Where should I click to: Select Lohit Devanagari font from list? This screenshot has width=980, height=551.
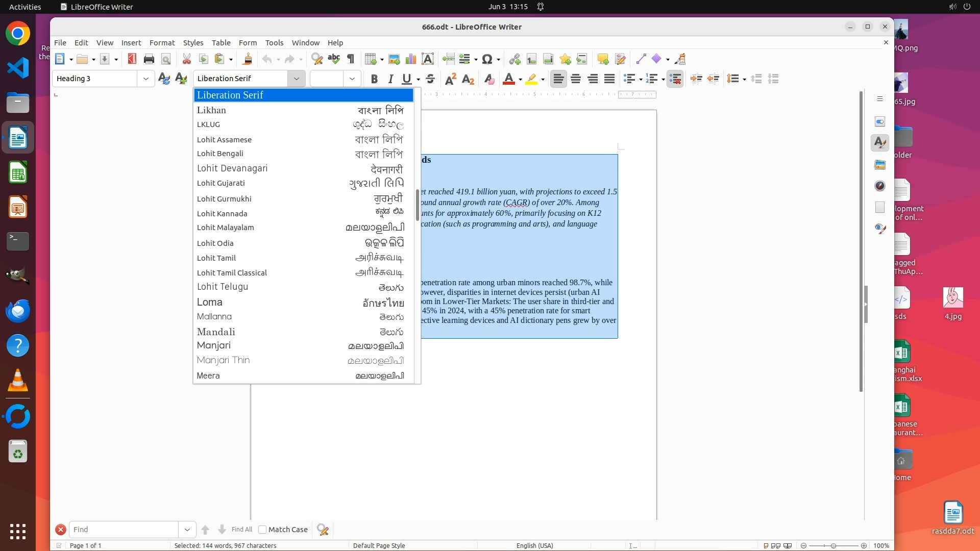(232, 168)
